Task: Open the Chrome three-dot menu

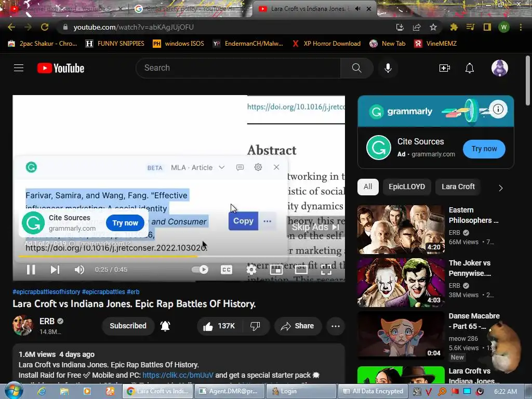Action: click(521, 27)
